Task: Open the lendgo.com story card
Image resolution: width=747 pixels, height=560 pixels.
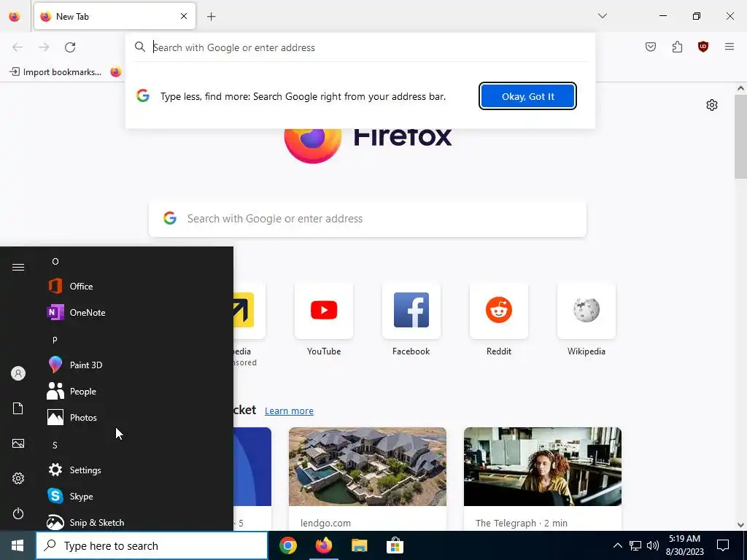Action: [368, 478]
